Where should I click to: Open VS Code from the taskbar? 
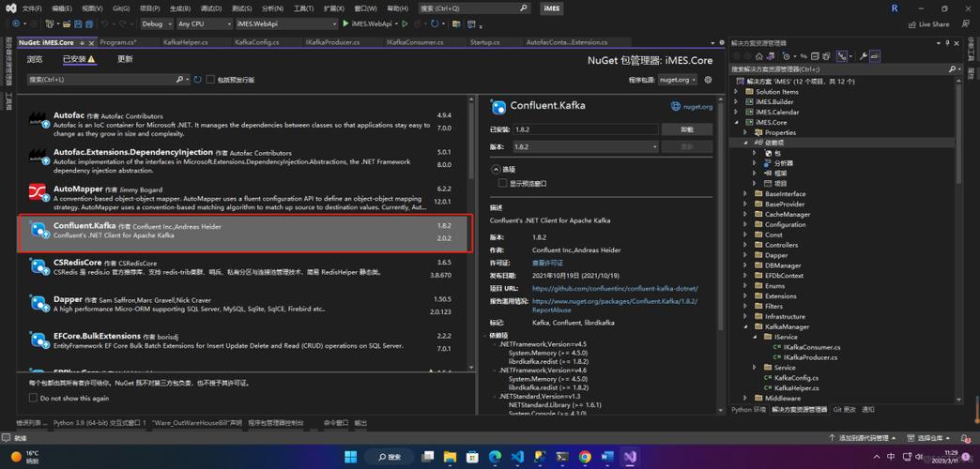517,457
